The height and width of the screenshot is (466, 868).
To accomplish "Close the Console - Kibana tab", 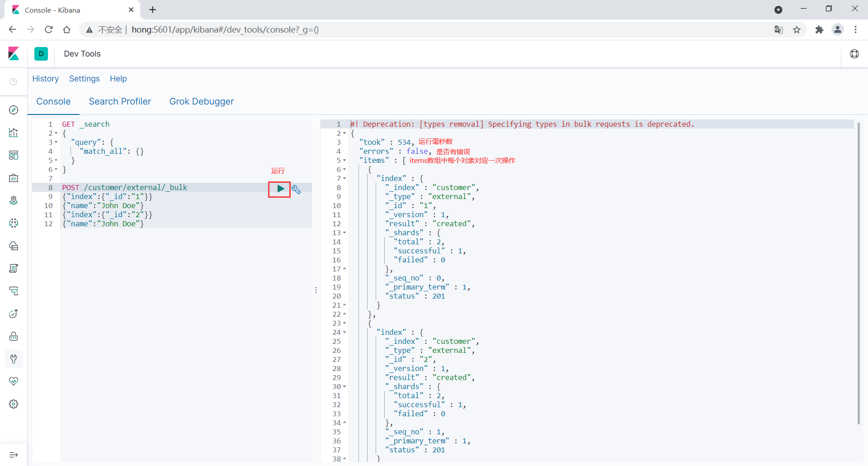I will pyautogui.click(x=131, y=10).
